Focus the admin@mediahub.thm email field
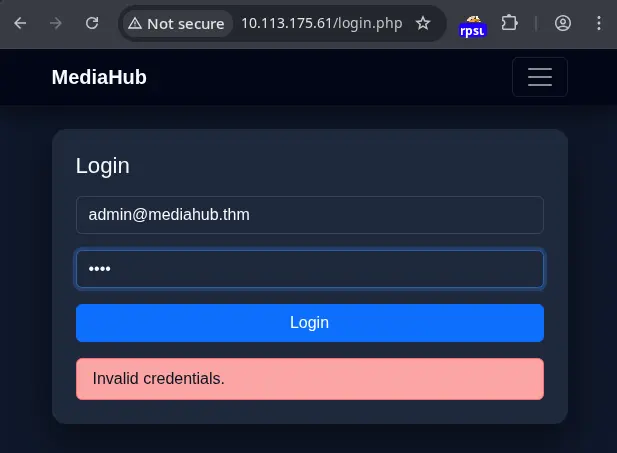 tap(310, 215)
